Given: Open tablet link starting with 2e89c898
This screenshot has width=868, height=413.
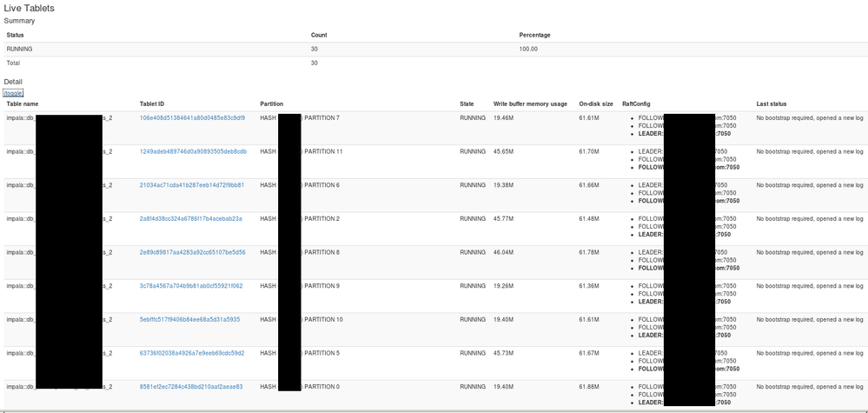Looking at the screenshot, I should pyautogui.click(x=192, y=252).
